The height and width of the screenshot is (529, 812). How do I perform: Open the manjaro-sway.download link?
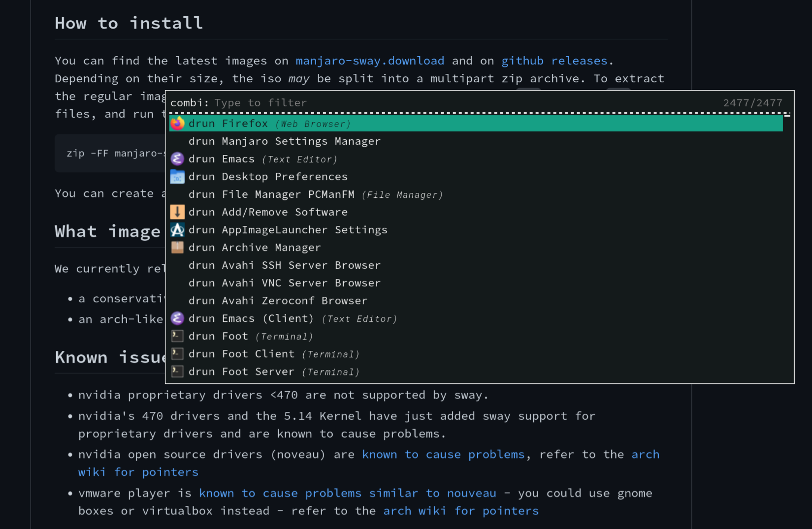coord(369,61)
